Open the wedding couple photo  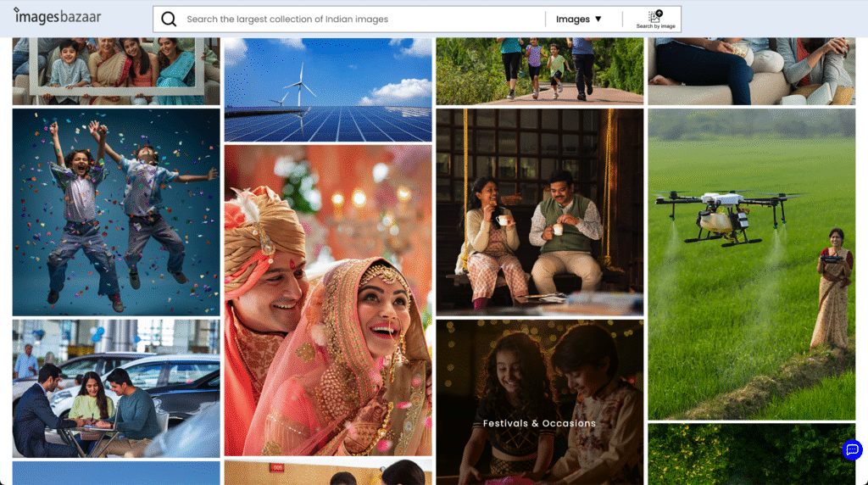(328, 301)
